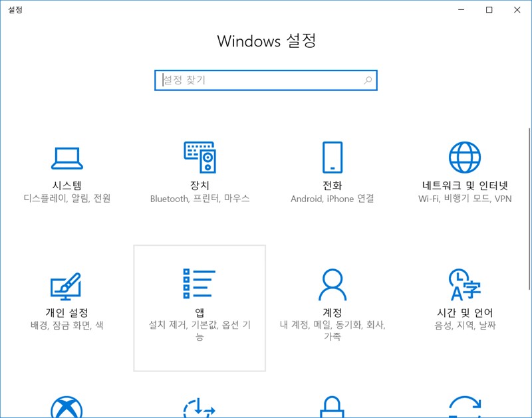Click '배경, 잠금 화면, 색' description
Screen dimensions: 532x418
[x=67, y=325]
